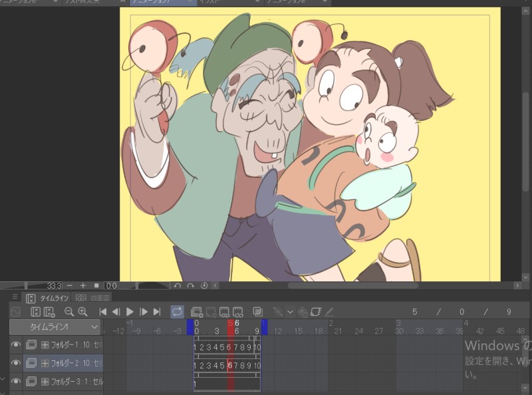
Task: Click the pencil edit icon in timeline toolbar
Action: (329, 312)
